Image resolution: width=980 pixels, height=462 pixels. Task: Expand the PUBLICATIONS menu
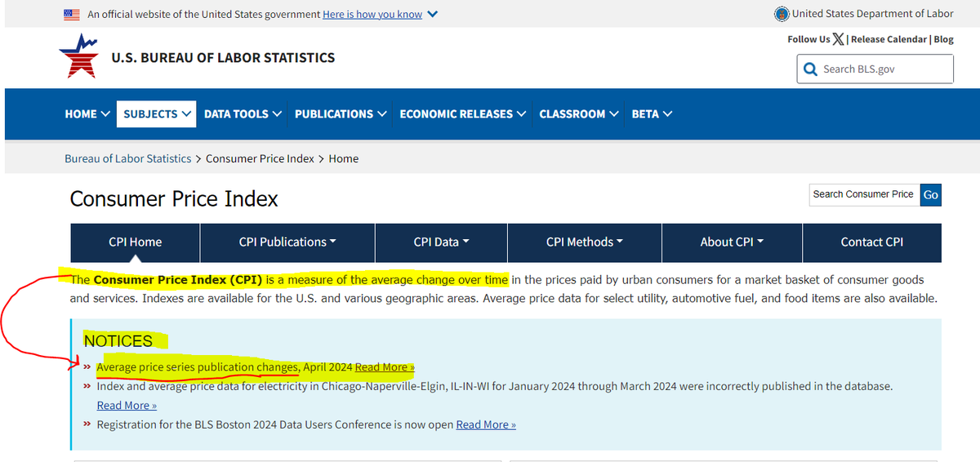coord(341,114)
